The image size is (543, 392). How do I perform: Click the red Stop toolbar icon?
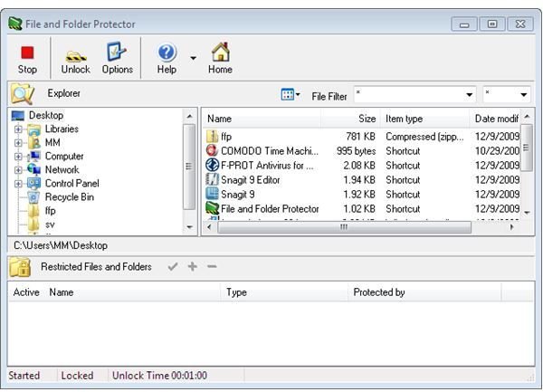pos(27,53)
